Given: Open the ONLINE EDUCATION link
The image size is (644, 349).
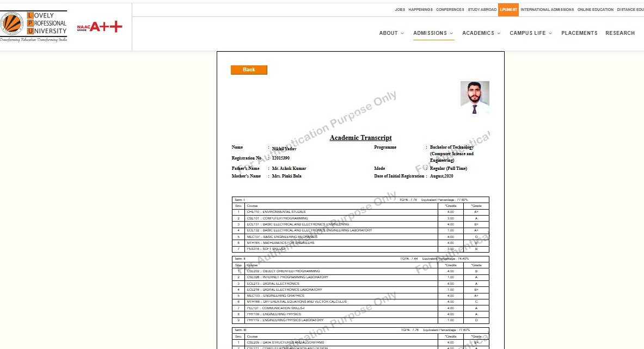Looking at the screenshot, I should coord(595,9).
